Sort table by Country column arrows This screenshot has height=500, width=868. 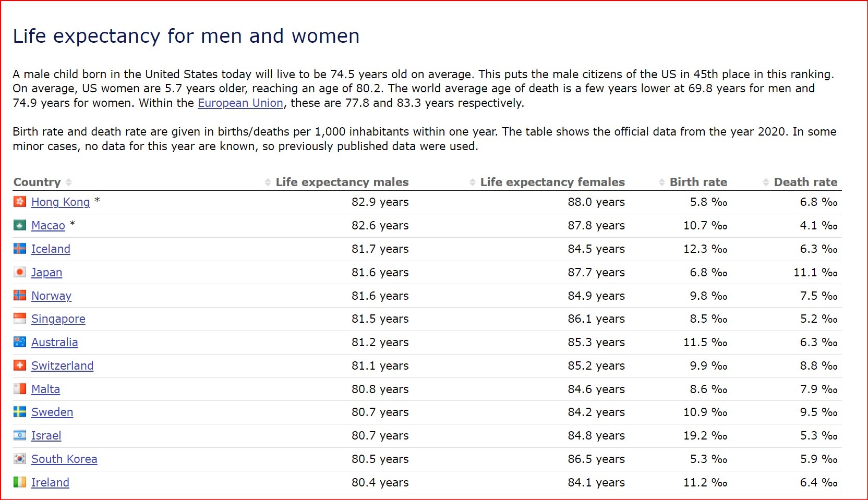click(69, 182)
